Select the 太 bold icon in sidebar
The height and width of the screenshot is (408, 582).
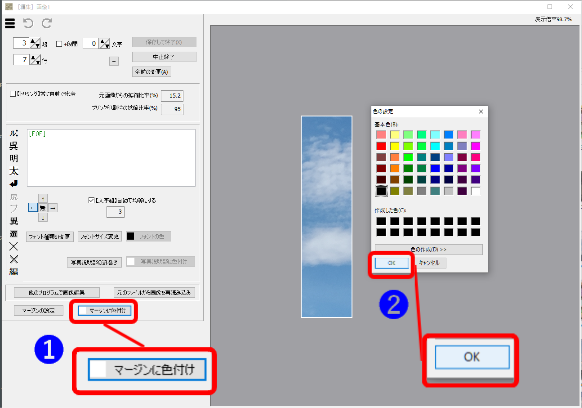(14, 171)
